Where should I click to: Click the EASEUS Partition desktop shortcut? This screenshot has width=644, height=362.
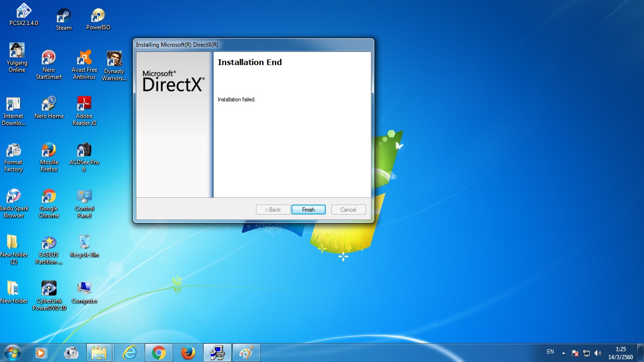click(49, 250)
